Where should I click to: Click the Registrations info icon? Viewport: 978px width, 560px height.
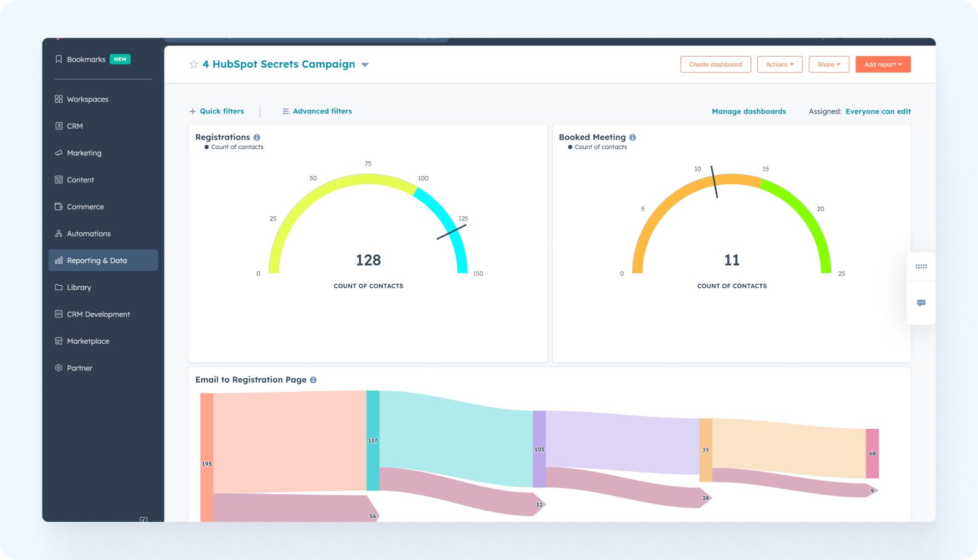click(257, 137)
